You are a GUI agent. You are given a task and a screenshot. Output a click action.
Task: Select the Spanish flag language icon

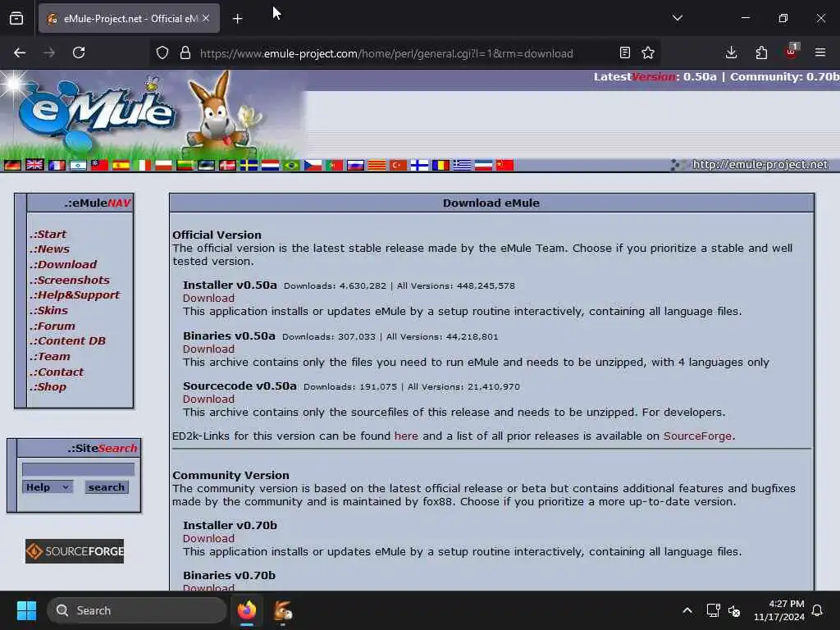tap(121, 165)
